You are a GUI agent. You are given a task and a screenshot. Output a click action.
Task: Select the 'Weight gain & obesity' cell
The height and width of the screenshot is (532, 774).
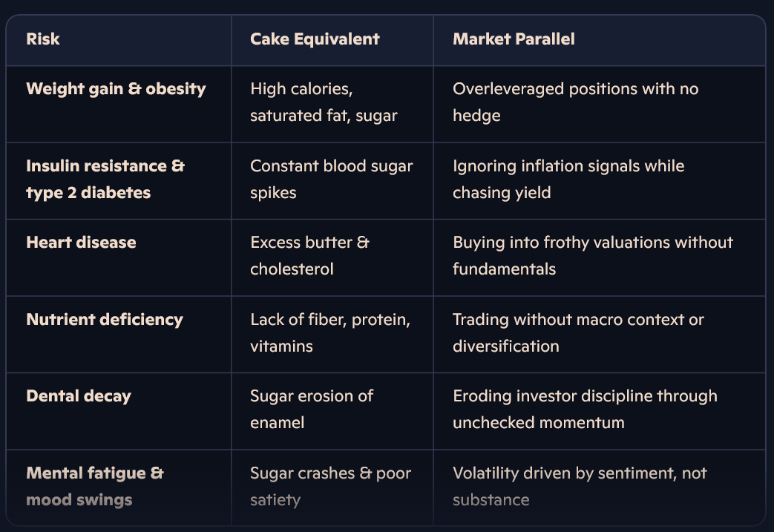click(x=116, y=89)
